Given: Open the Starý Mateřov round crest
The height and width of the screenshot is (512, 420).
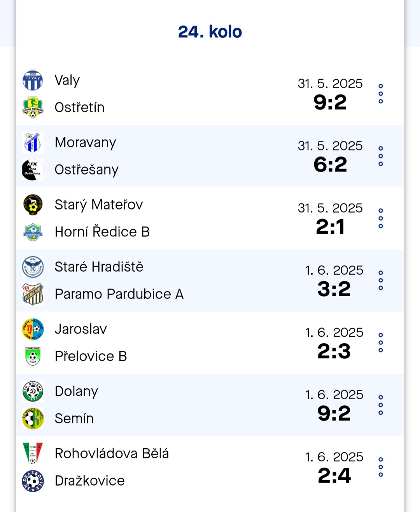Looking at the screenshot, I should pos(33,205).
